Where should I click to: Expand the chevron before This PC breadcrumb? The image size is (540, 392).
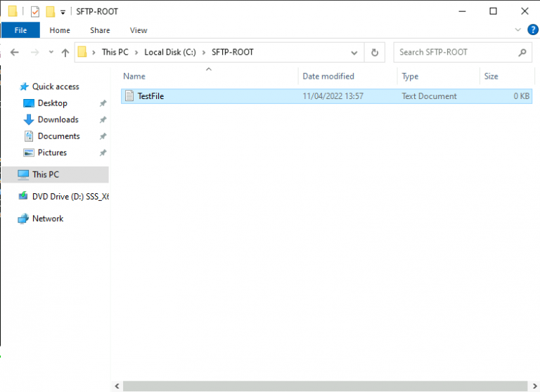click(x=94, y=52)
